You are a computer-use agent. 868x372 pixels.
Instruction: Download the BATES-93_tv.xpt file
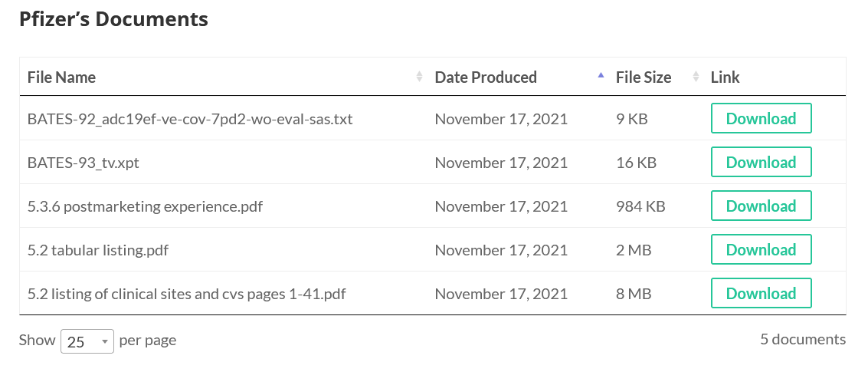(762, 162)
